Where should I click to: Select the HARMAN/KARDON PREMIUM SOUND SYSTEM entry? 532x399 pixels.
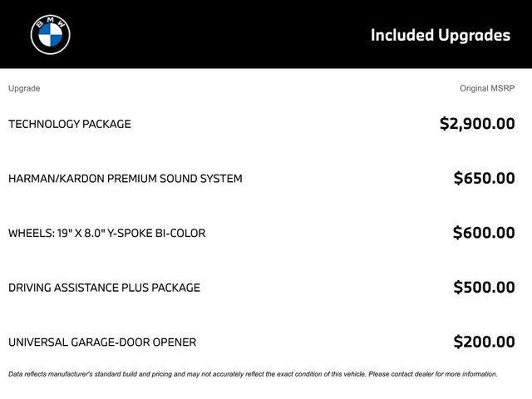click(x=126, y=179)
